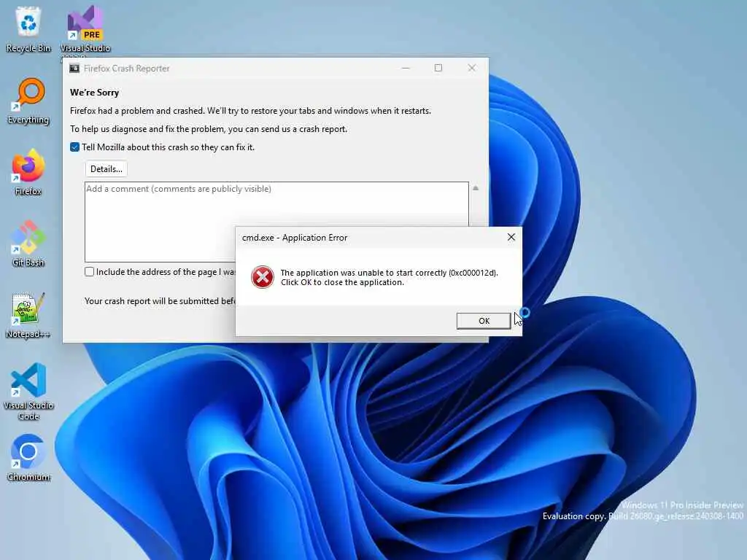The image size is (747, 560).
Task: Select the Visual Studio Code desktop icon
Action: coord(28,392)
